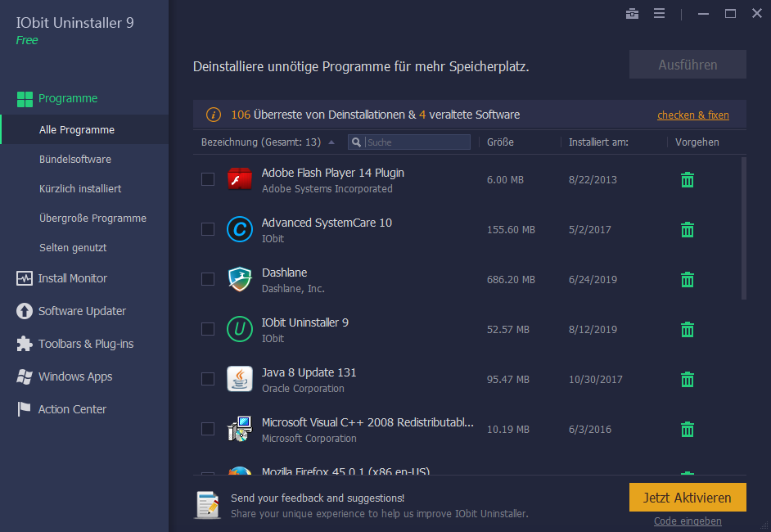This screenshot has height=532, width=771.
Task: Check the IObit Uninstaller 9 checkbox
Action: point(208,329)
